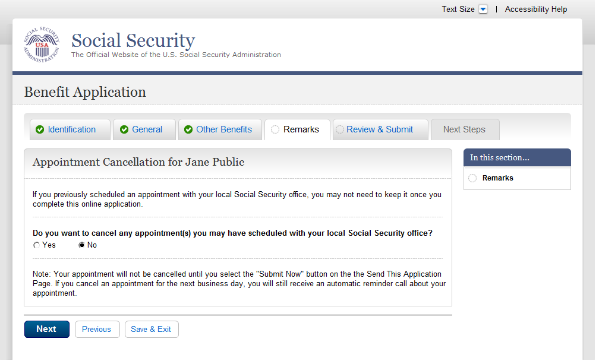Image resolution: width=599 pixels, height=364 pixels.
Task: Click the Remarks link in section sidebar
Action: point(497,178)
